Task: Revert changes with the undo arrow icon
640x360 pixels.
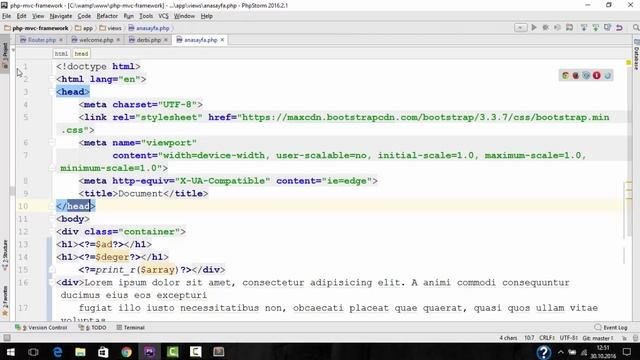Action: [x=619, y=28]
